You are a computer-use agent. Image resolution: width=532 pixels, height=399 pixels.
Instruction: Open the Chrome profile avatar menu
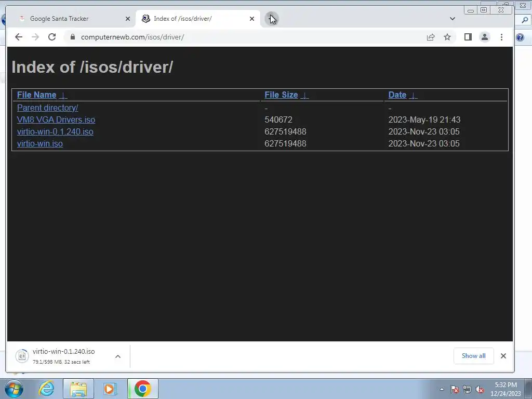(485, 37)
